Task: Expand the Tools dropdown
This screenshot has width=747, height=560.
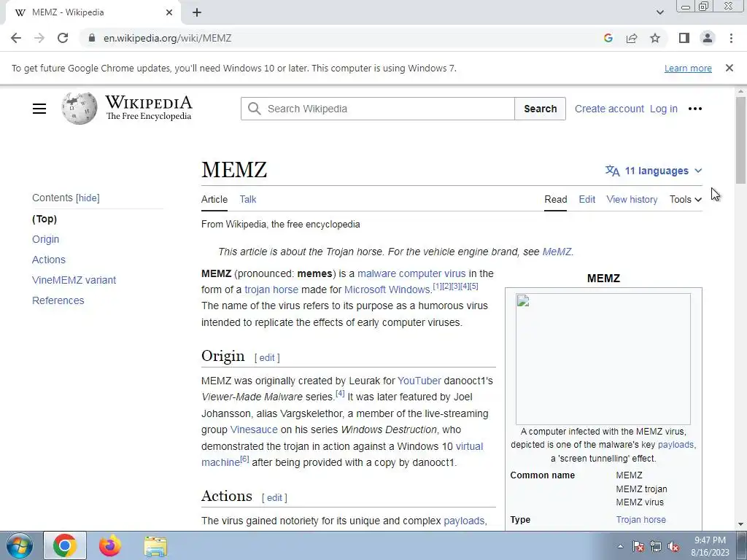Action: coord(686,200)
